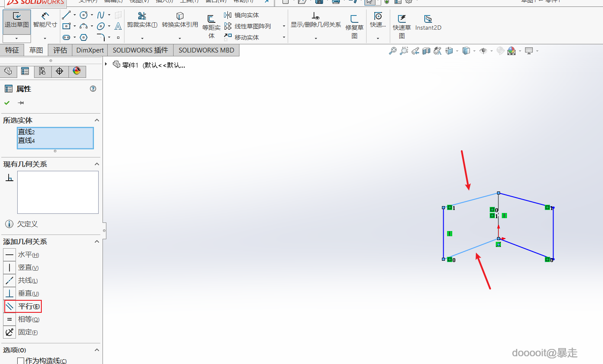
Task: Toggle Instant2D
Action: (428, 22)
